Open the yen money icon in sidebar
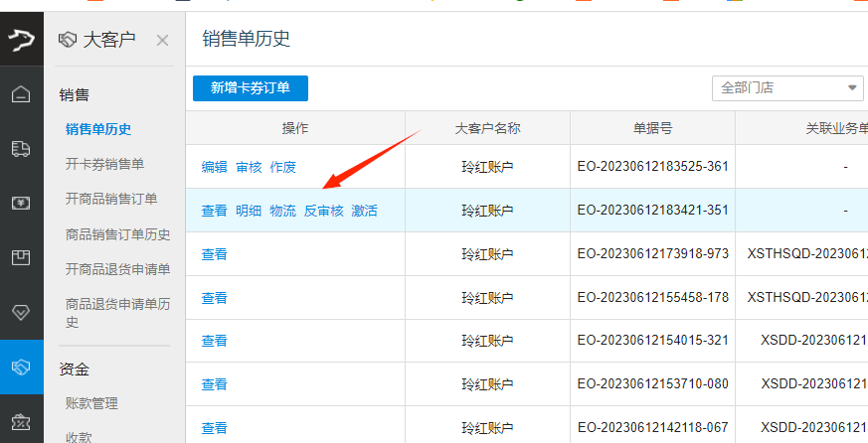The height and width of the screenshot is (443, 868). click(x=21, y=203)
